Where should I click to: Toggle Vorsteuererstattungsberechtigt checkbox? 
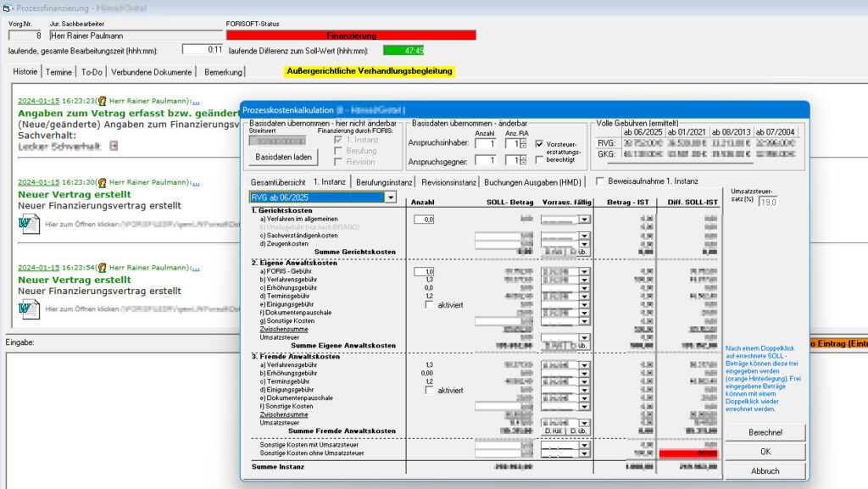(x=539, y=144)
